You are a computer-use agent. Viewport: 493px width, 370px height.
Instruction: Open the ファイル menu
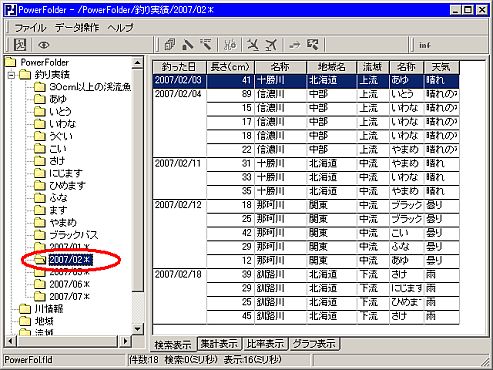(30, 27)
